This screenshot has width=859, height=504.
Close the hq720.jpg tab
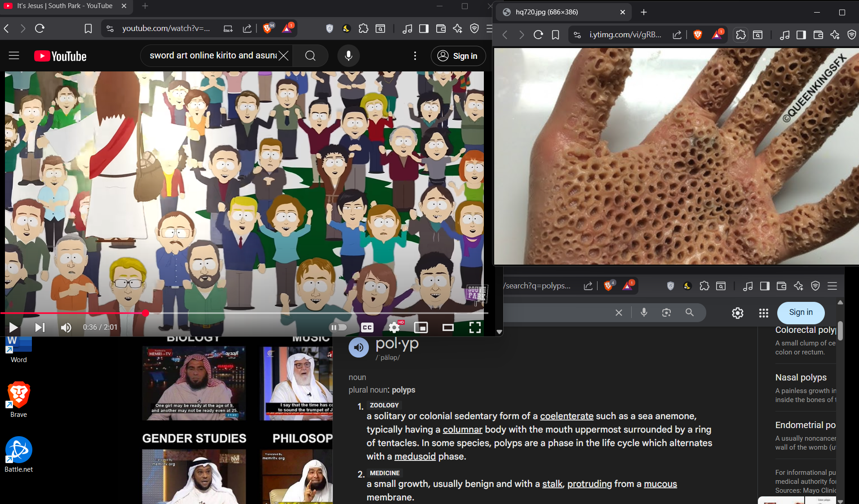[623, 12]
